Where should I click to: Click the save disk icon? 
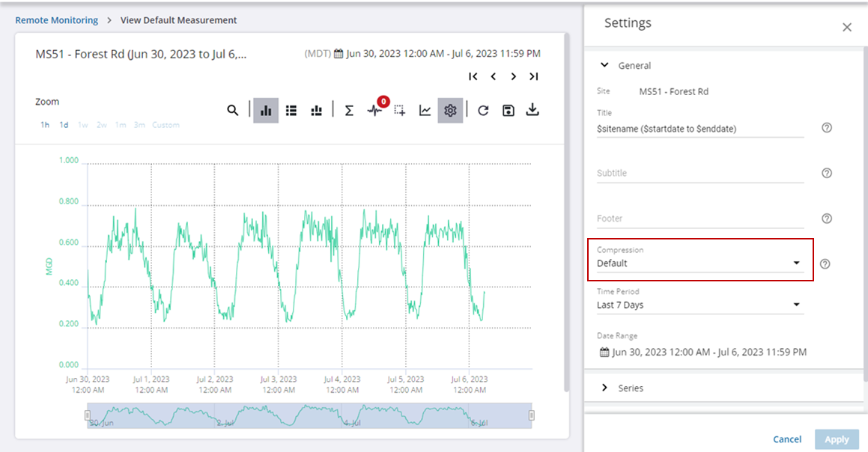[509, 111]
